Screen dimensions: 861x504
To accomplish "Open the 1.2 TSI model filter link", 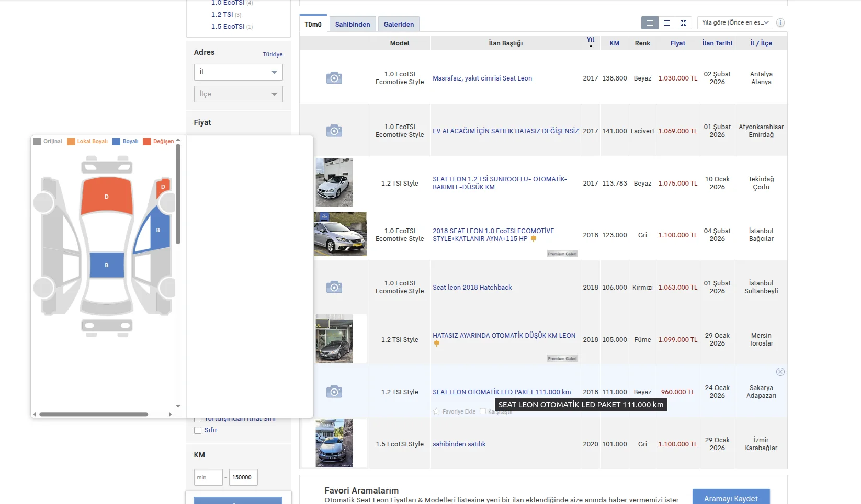I will coord(222,15).
